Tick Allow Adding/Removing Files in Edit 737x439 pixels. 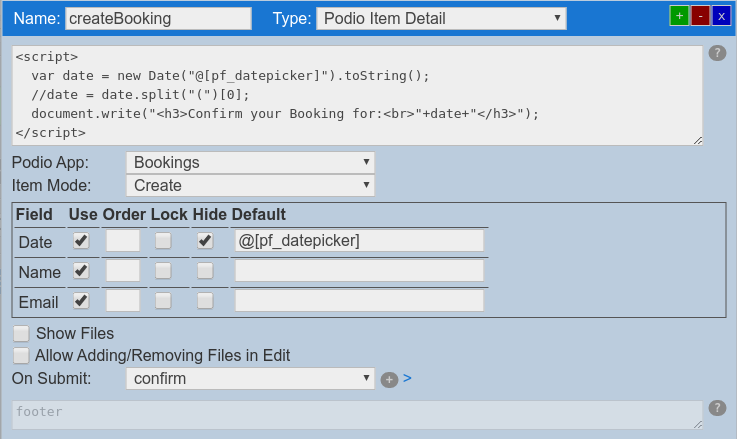(21, 355)
